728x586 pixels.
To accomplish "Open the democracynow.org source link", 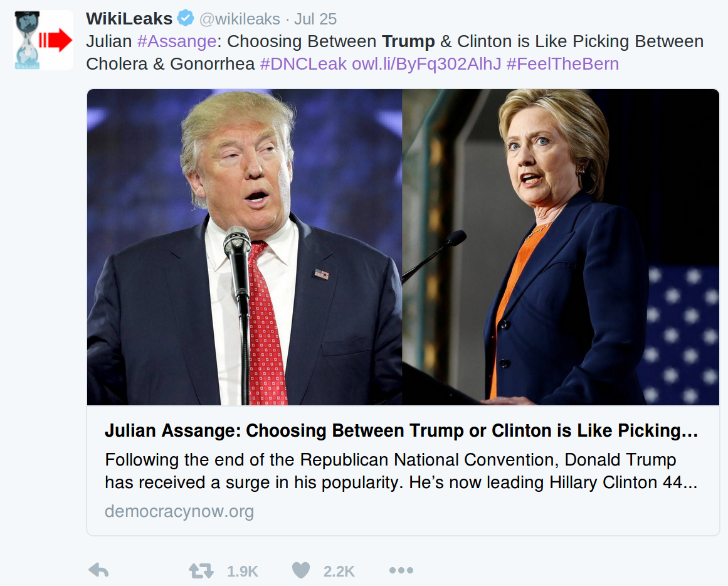I will (x=179, y=511).
